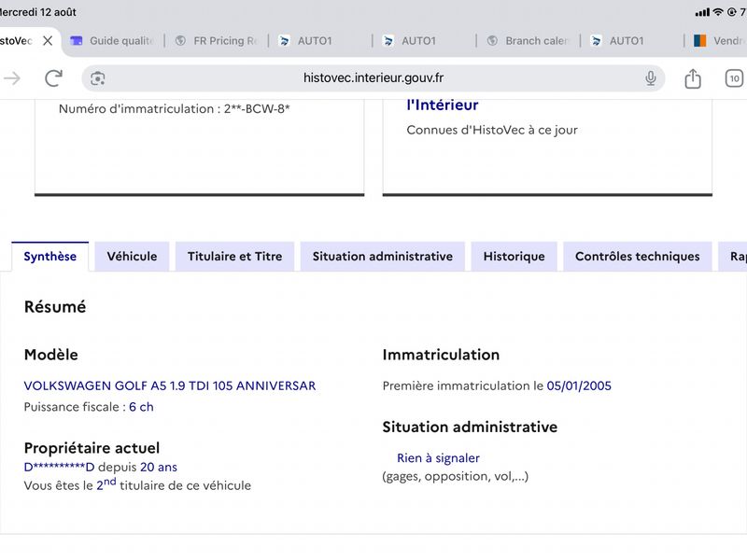This screenshot has height=560, width=747.
Task: Click the Wi-Fi status icon
Action: tap(718, 12)
